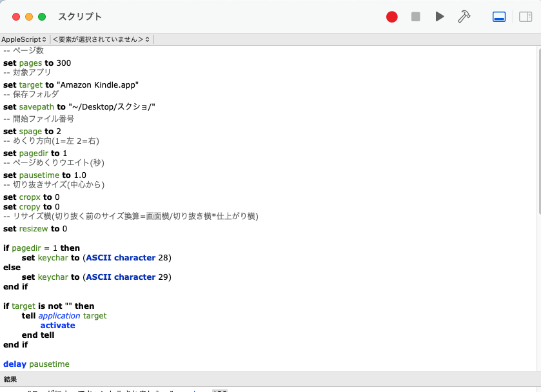Compile the script with the hammer icon

[463, 17]
